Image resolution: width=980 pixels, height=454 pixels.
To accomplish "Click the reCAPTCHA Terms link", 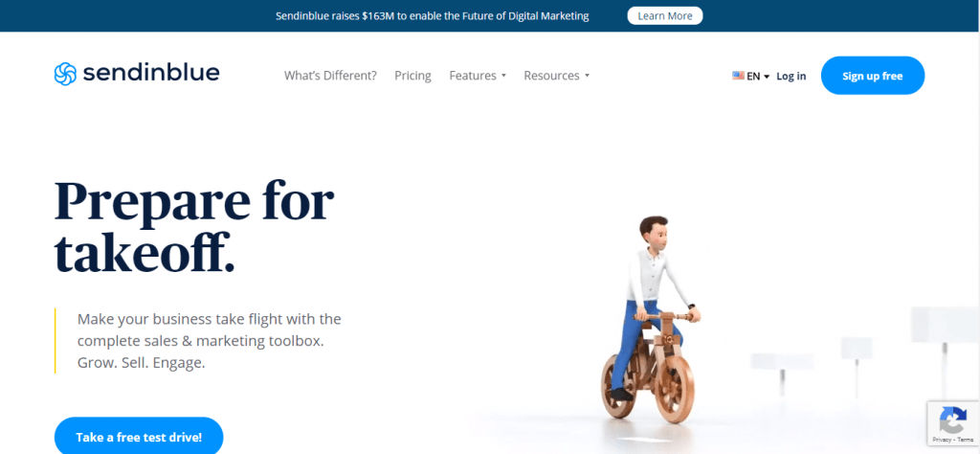I will point(966,440).
